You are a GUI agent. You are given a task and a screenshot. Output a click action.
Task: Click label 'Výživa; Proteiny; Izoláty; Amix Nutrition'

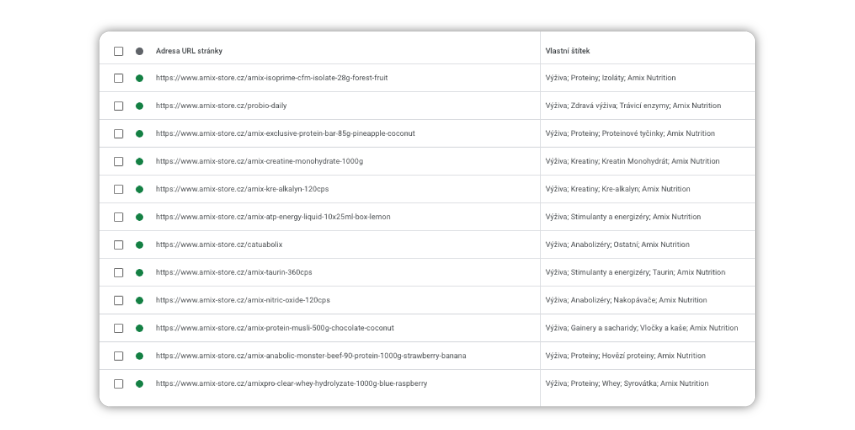click(x=610, y=77)
